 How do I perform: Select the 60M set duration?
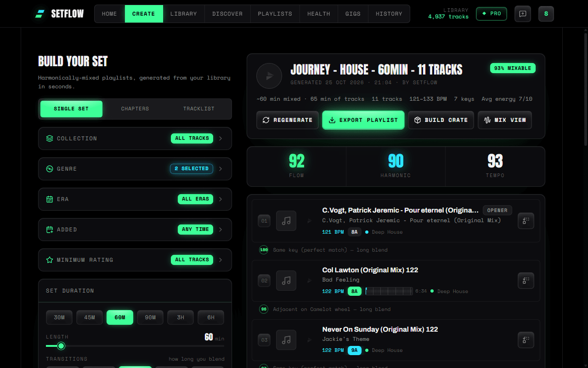coord(120,317)
